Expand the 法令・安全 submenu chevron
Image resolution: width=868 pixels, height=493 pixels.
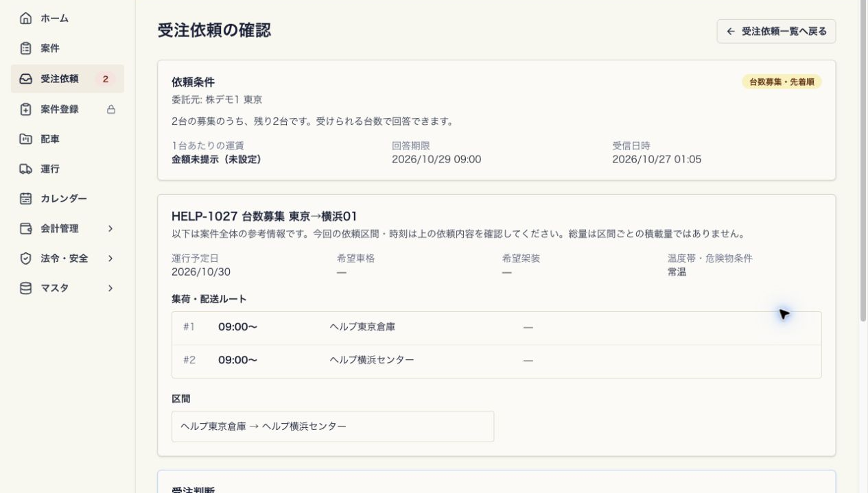click(x=110, y=258)
